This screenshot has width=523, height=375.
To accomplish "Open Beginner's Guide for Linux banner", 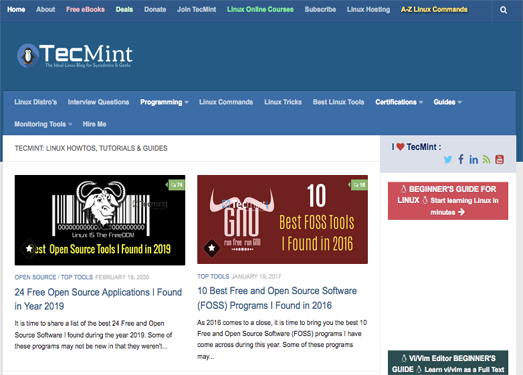I will click(x=448, y=201).
